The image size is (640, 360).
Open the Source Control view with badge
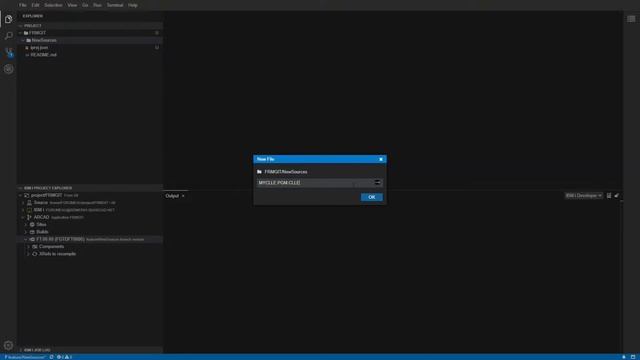[x=9, y=52]
